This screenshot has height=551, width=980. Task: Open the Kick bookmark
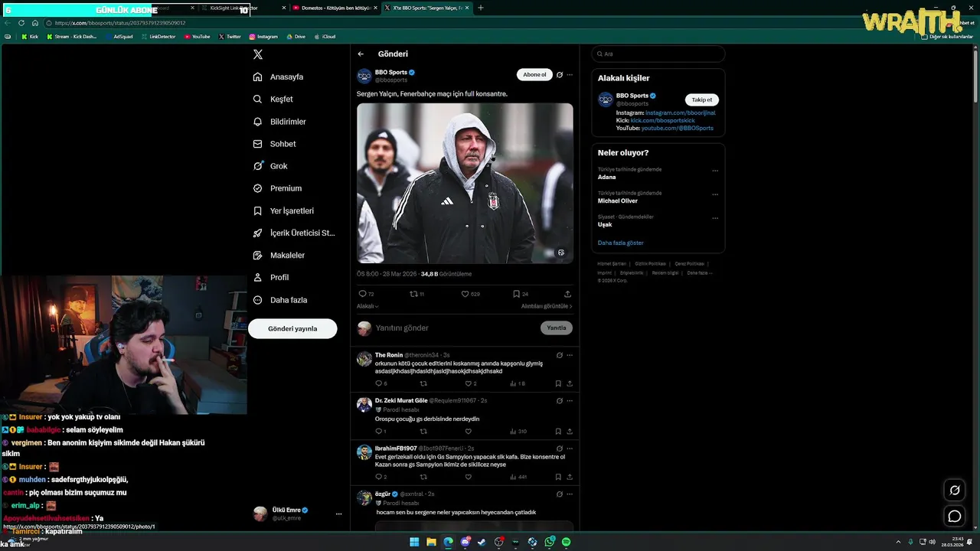(x=30, y=37)
